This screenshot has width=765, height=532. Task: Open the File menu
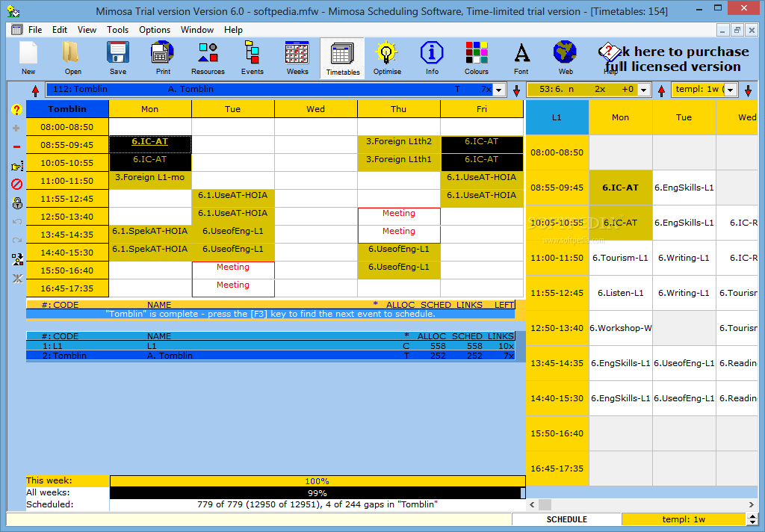[x=35, y=30]
